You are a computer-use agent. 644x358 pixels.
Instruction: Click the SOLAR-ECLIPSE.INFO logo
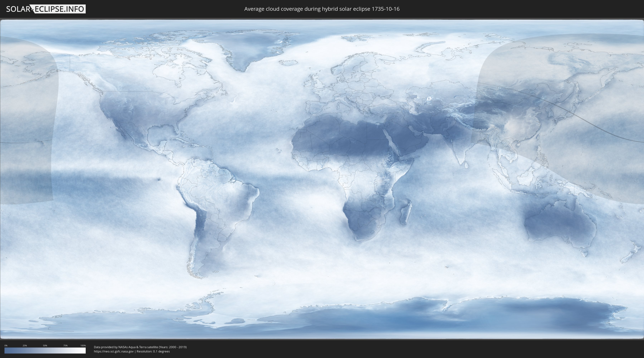(x=46, y=9)
